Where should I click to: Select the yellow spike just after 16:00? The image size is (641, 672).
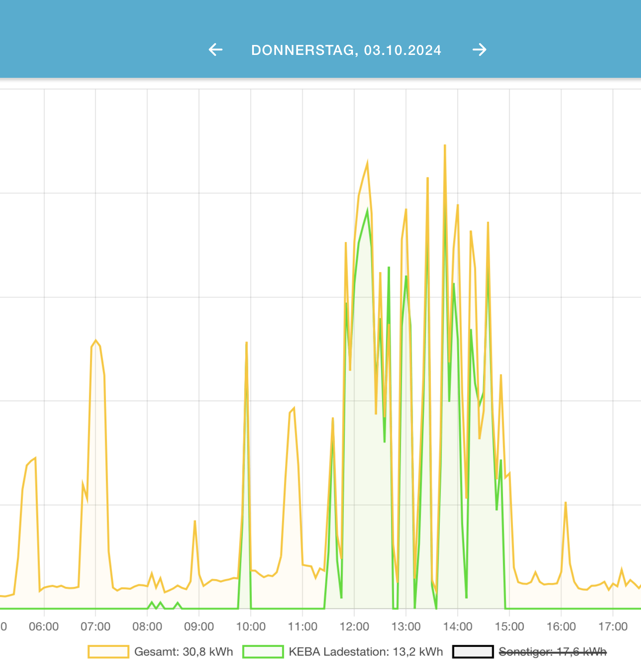565,503
